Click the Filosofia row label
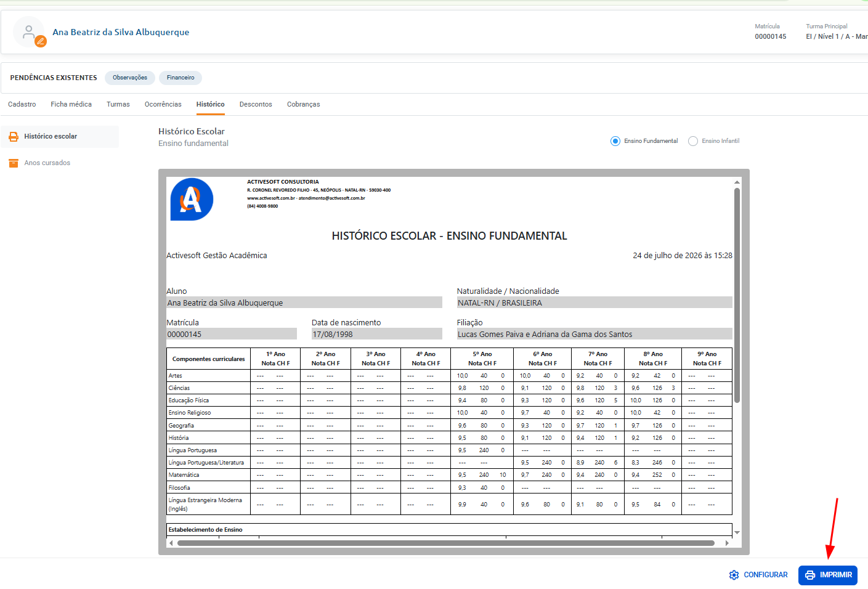The height and width of the screenshot is (589, 868). click(179, 488)
